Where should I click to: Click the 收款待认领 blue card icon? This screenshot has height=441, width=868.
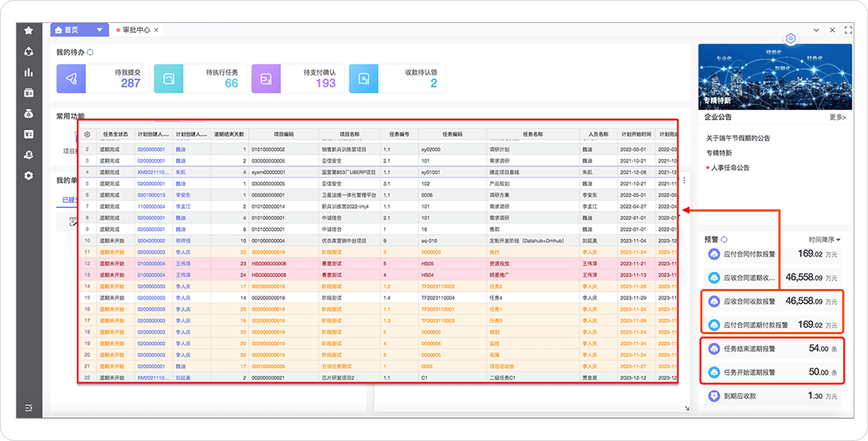coord(363,79)
